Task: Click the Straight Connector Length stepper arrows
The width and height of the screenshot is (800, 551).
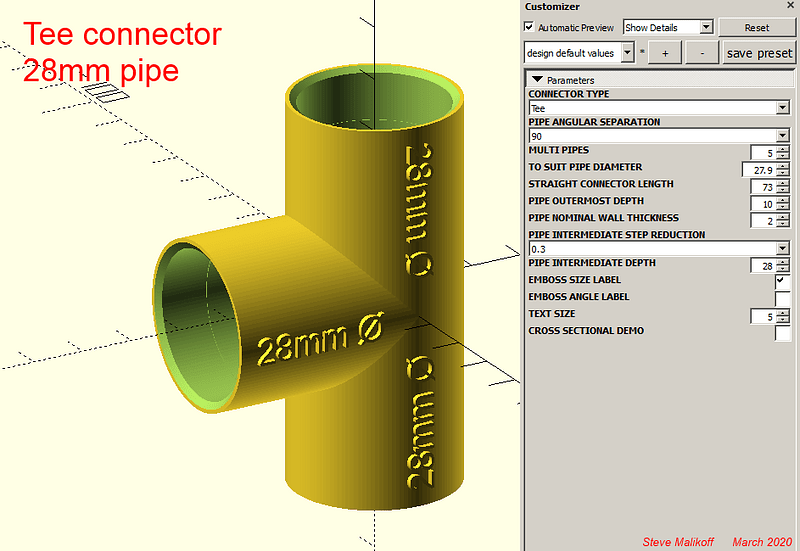Action: point(783,187)
